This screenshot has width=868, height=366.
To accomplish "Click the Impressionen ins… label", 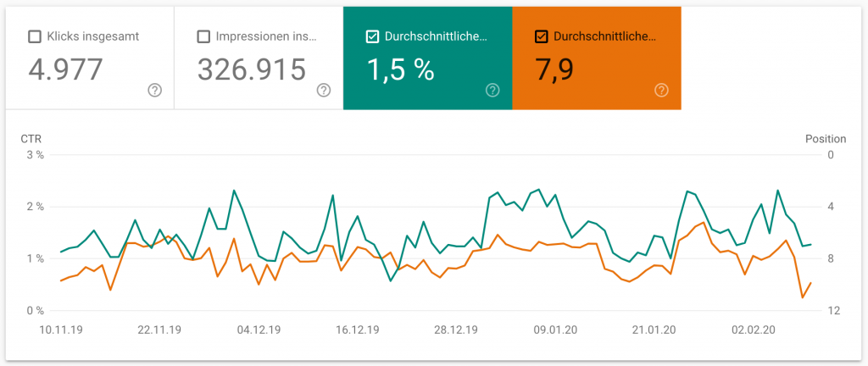I will pyautogui.click(x=266, y=37).
